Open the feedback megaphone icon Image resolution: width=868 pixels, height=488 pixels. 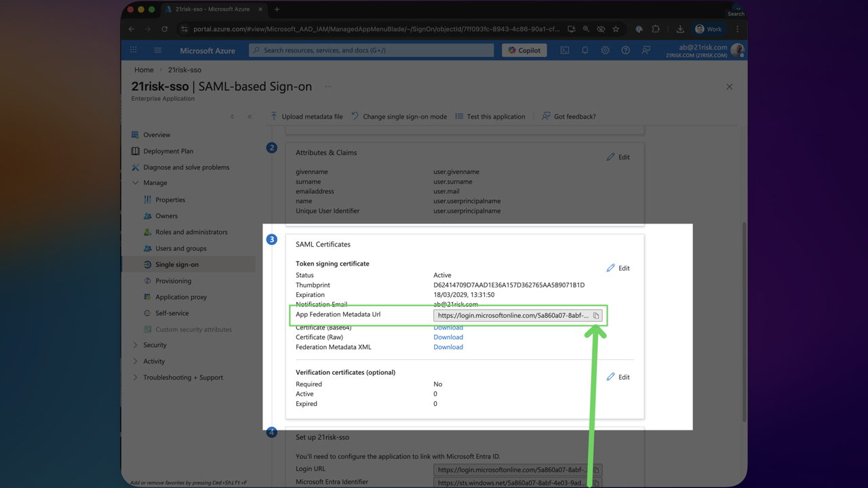point(646,49)
